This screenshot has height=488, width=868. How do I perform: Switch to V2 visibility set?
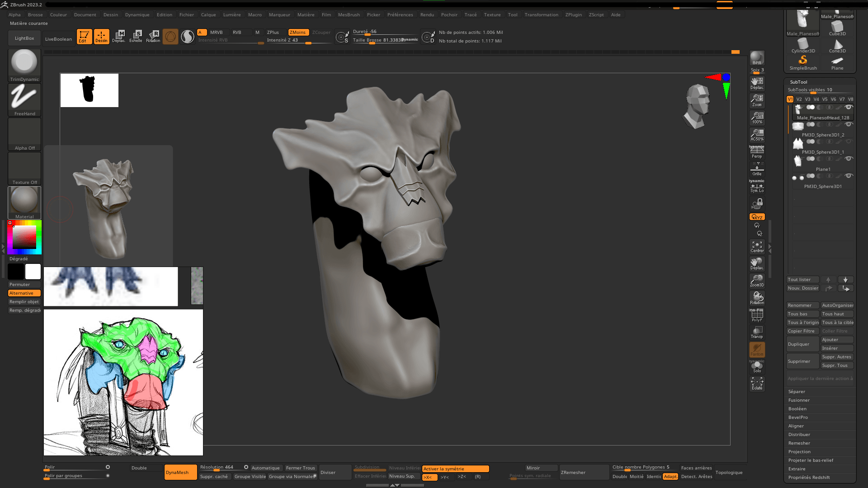coord(799,99)
